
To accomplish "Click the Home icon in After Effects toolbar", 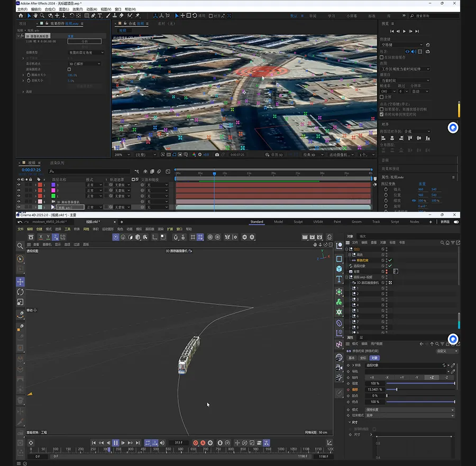I will click(21, 15).
